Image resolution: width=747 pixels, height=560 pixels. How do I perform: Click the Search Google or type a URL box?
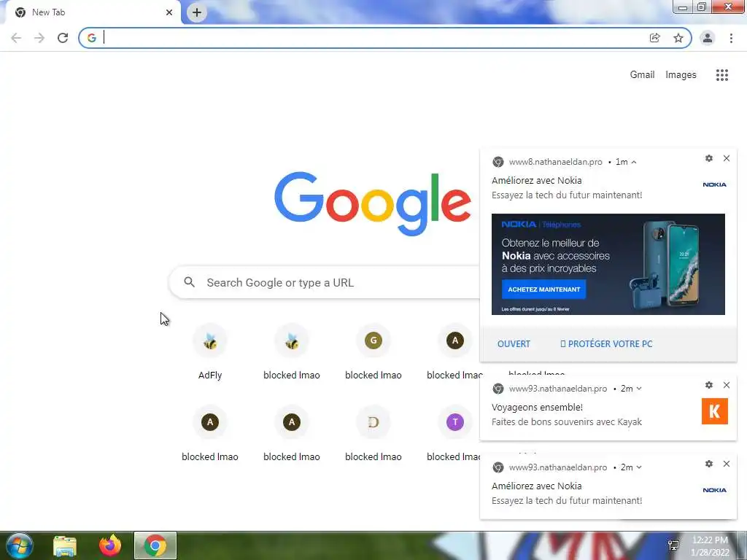coord(324,282)
